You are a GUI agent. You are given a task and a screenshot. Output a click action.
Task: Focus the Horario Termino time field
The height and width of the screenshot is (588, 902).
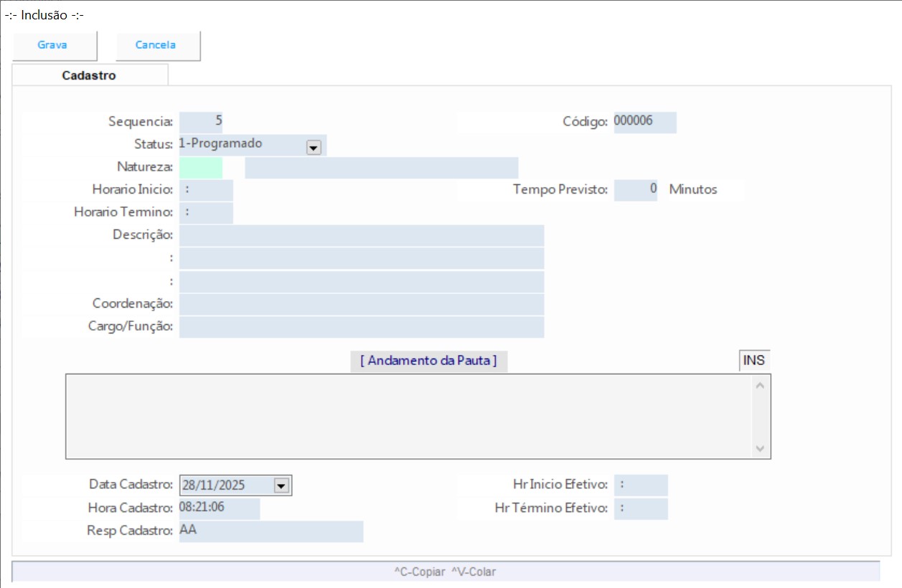click(206, 213)
